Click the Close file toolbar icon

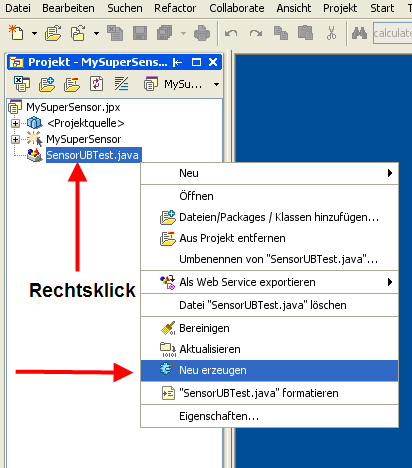pos(115,33)
